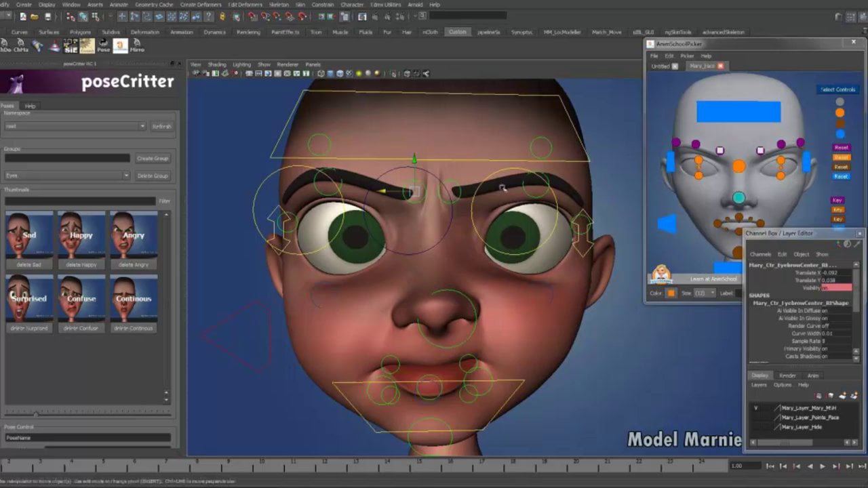This screenshot has height=488, width=868.
Task: Click the white picker thumbnail shelf icon
Action: tap(120, 46)
